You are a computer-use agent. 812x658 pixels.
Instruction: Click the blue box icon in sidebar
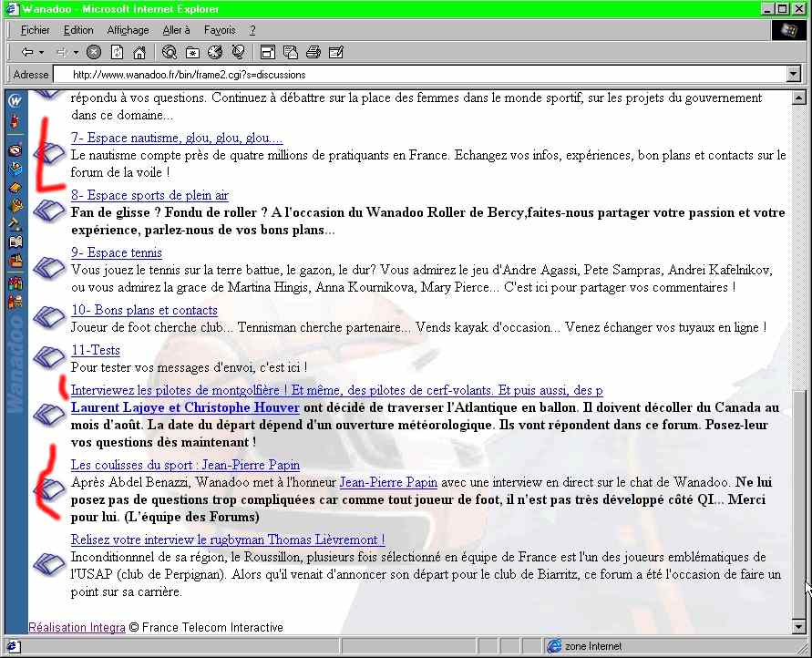(15, 169)
